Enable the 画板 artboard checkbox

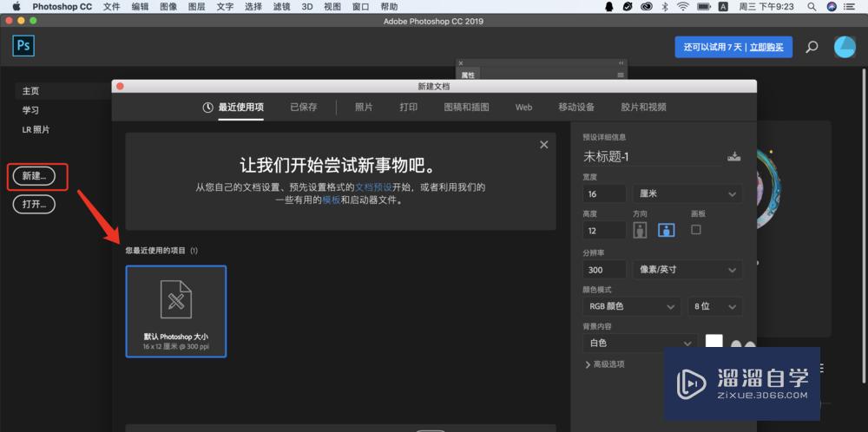pos(696,229)
